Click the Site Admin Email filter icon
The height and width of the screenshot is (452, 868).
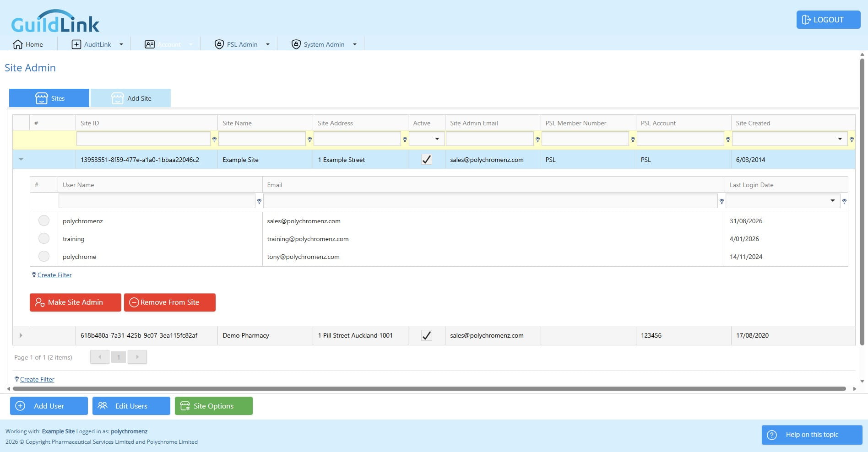click(537, 139)
